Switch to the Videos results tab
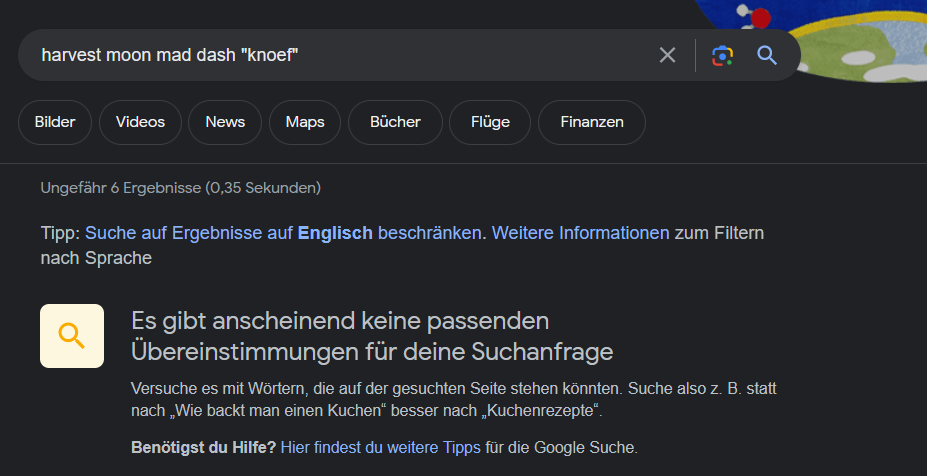This screenshot has width=927, height=476. [140, 122]
